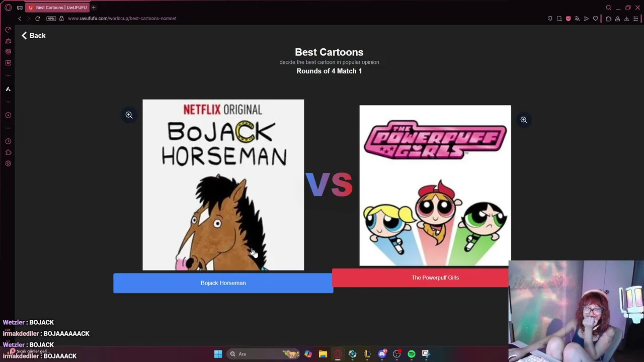Go back using the Back chevron link

[x=33, y=36]
